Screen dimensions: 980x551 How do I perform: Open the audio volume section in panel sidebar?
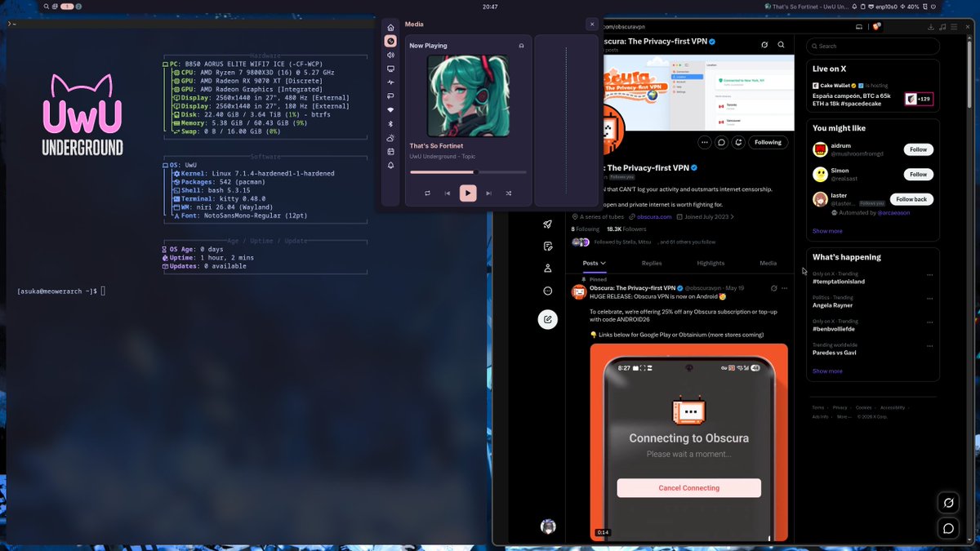tap(390, 55)
